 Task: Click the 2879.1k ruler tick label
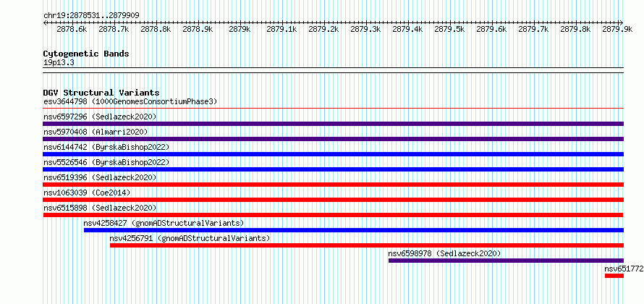pos(281,30)
